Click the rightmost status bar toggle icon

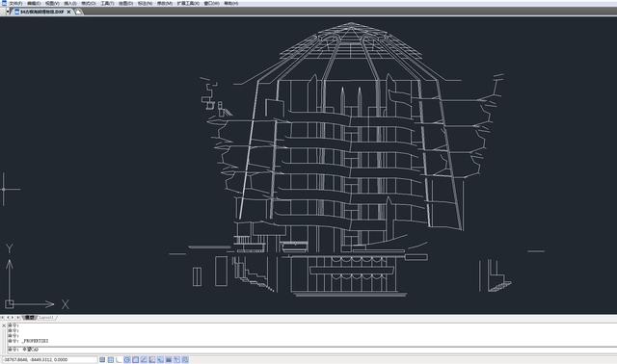point(185,360)
